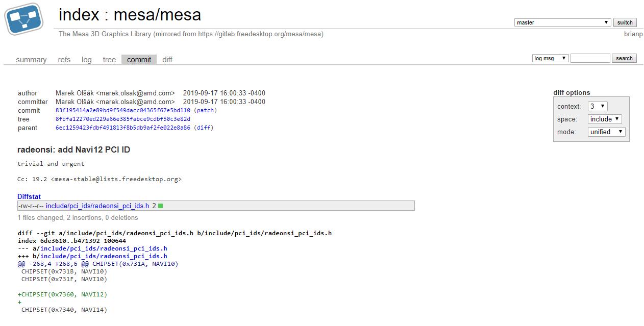Screen dimensions: 644x326
Task: Click the line CHIPSET(0x7340, NAVI14)
Action: coord(64,310)
